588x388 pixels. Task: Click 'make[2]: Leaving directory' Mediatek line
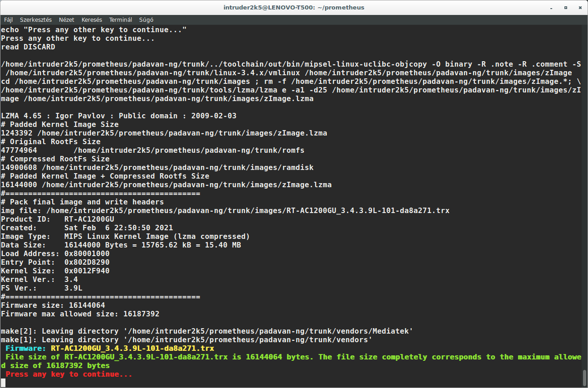[207, 331]
